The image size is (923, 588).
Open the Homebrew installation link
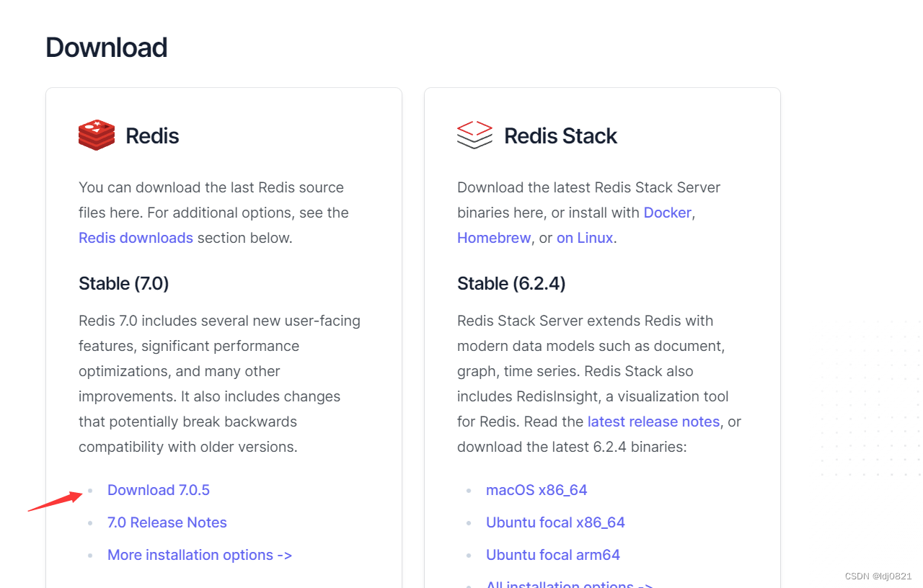[494, 238]
